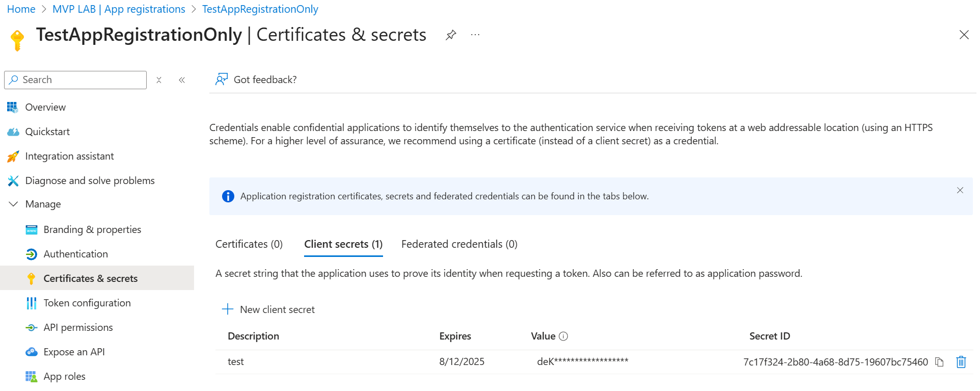Click the Secret ID column header
980x391 pixels.
pyautogui.click(x=770, y=336)
